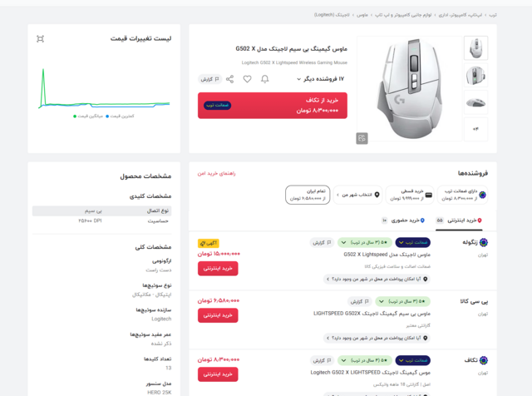This screenshot has height=396, width=532.
Task: Expand the price chart fullscreen icon
Action: [40, 39]
